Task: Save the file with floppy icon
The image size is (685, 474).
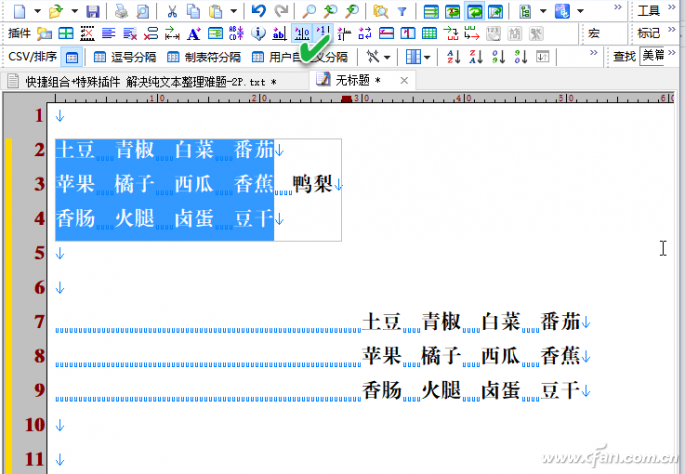Action: pyautogui.click(x=93, y=11)
